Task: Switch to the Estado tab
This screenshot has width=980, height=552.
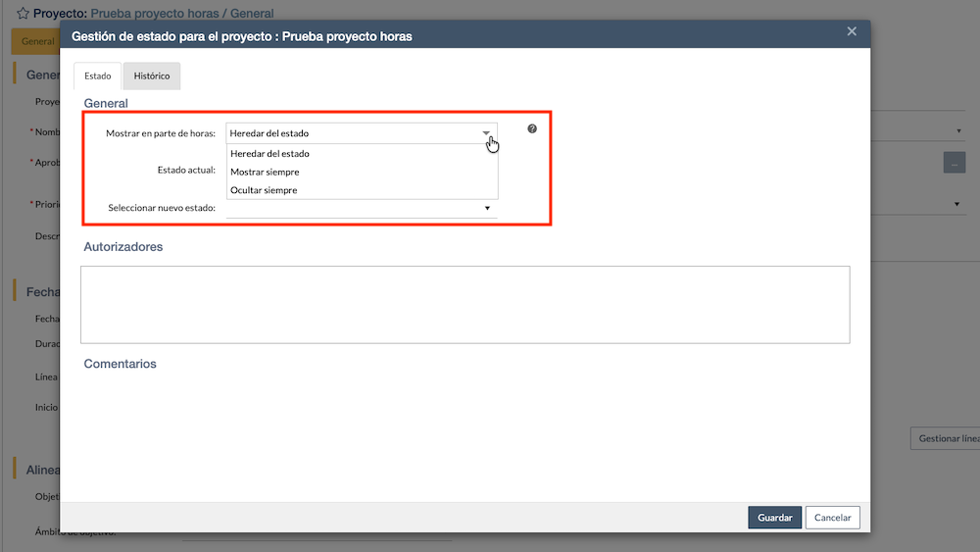Action: pyautogui.click(x=97, y=76)
